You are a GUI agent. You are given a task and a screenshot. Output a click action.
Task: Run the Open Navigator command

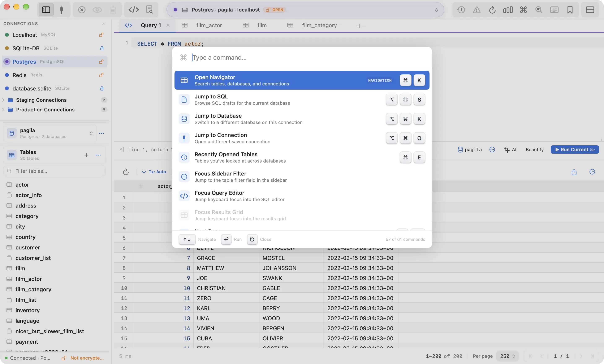point(302,80)
